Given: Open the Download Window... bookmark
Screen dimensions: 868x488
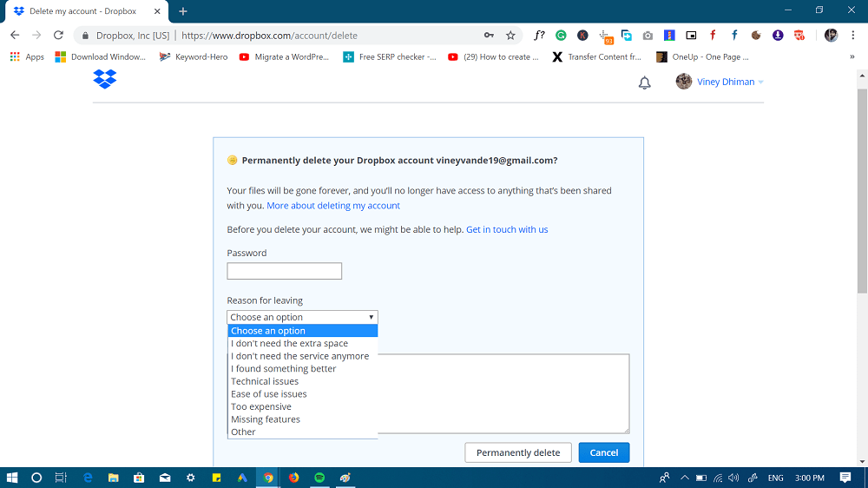Looking at the screenshot, I should point(100,56).
